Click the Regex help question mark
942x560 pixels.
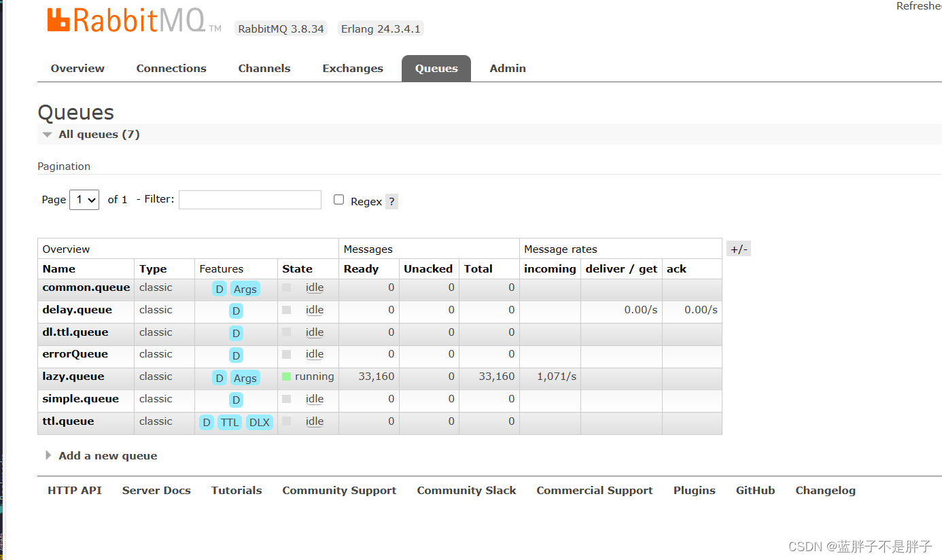[x=391, y=201]
